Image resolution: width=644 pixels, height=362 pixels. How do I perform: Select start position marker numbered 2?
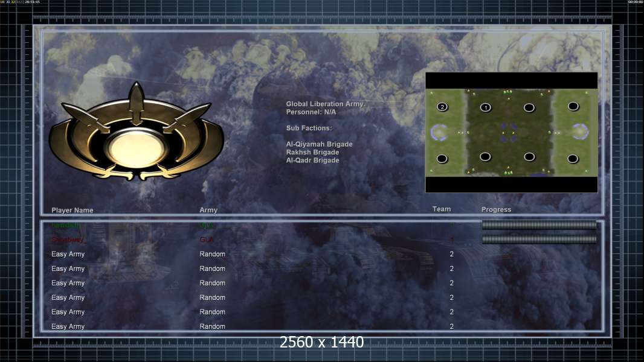click(x=442, y=107)
